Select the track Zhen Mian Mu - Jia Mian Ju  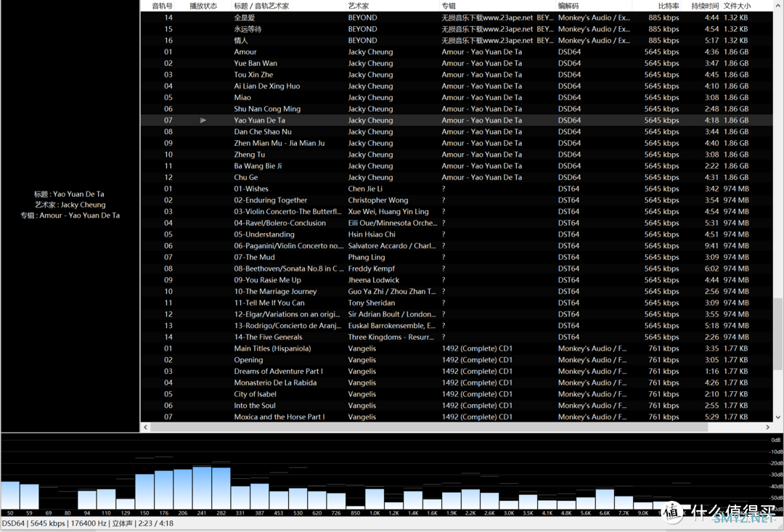(x=279, y=143)
